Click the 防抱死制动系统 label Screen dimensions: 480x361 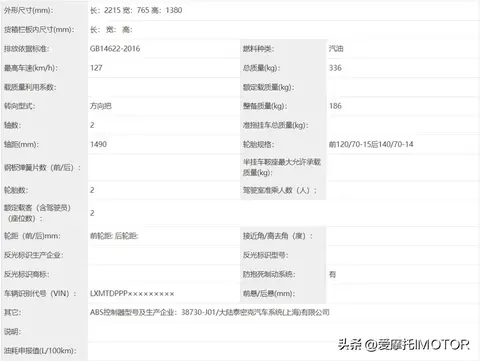(x=269, y=275)
